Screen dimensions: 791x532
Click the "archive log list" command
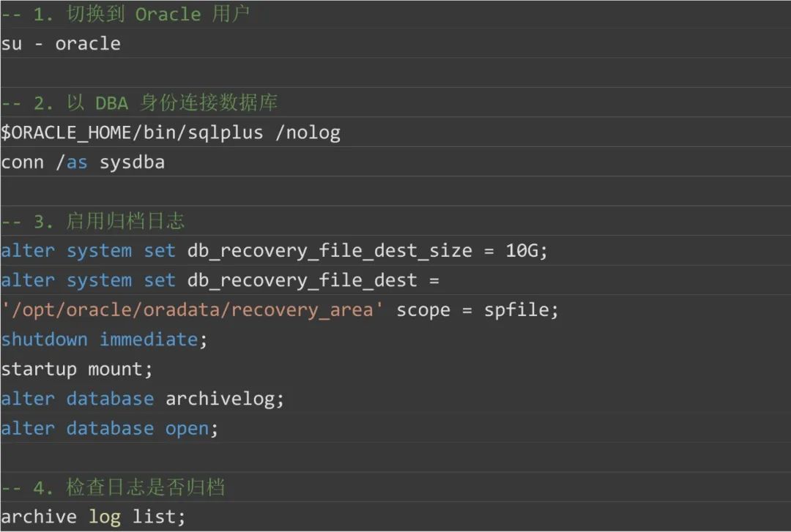coord(93,517)
